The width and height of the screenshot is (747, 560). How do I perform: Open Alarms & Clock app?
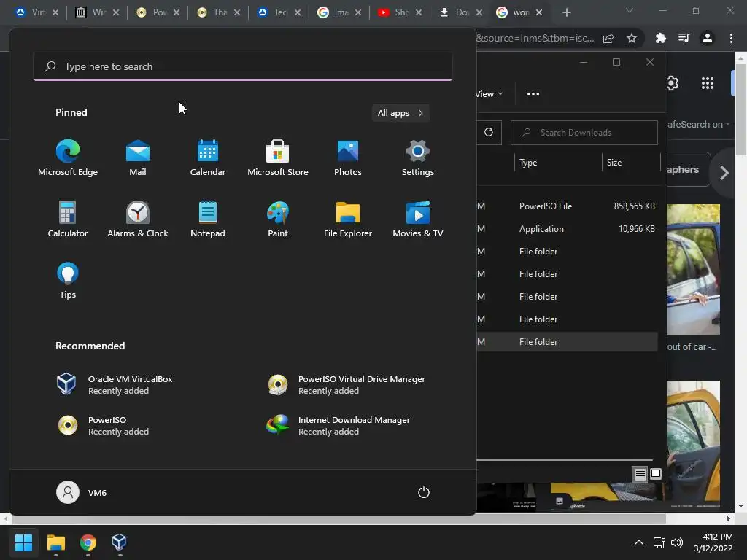138,219
